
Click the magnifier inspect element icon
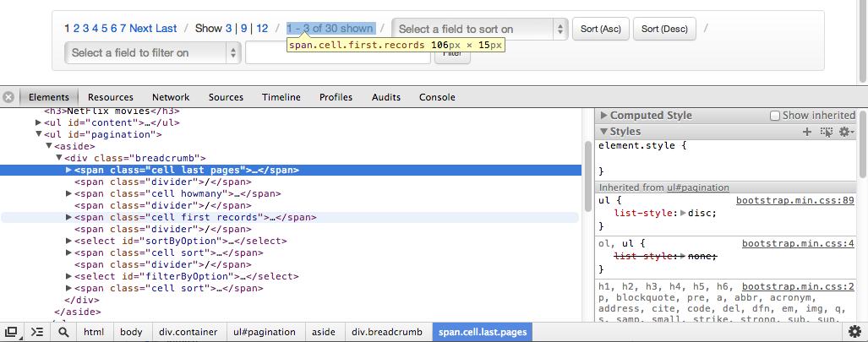(x=63, y=332)
